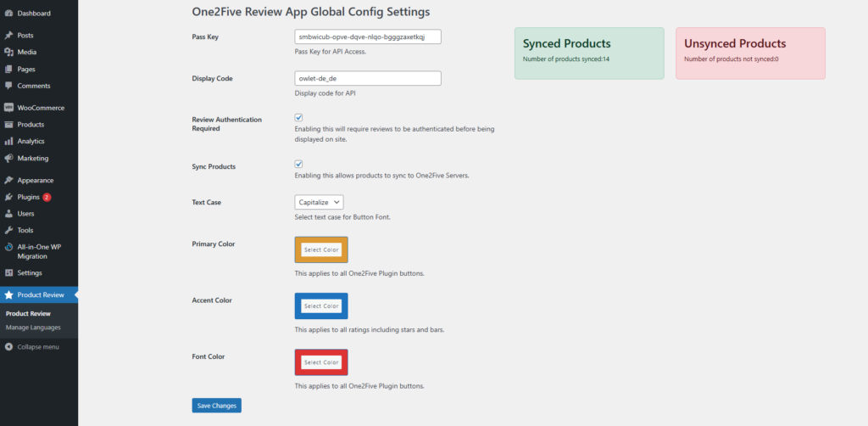Image resolution: width=868 pixels, height=426 pixels.
Task: Open the Text Case dropdown
Action: (x=319, y=202)
